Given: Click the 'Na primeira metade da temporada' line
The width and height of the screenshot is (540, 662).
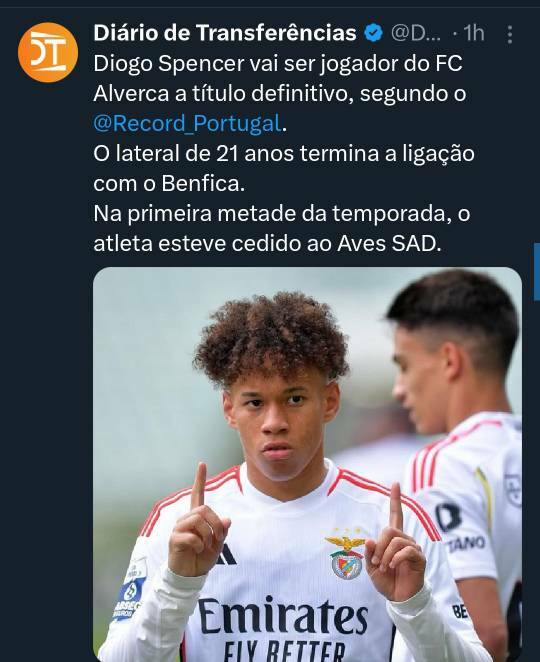Looking at the screenshot, I should point(282,214).
